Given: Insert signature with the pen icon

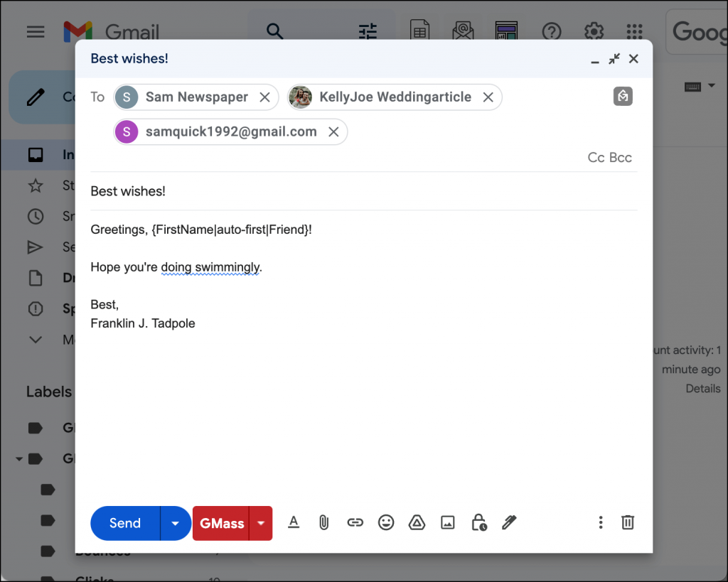Looking at the screenshot, I should tap(509, 522).
